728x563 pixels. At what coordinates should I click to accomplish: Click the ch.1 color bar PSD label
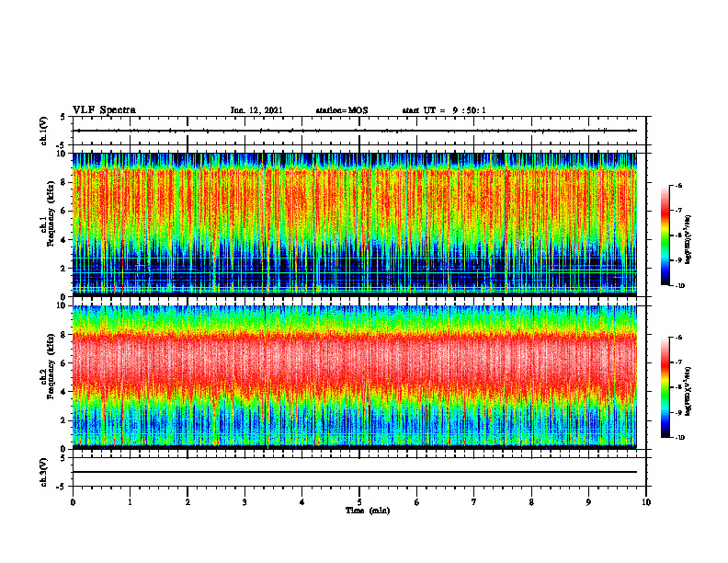tap(688, 240)
